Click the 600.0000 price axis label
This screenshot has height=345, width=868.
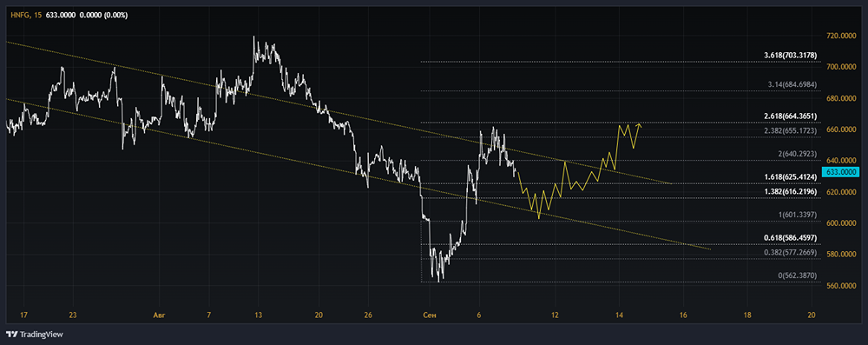[x=841, y=223]
